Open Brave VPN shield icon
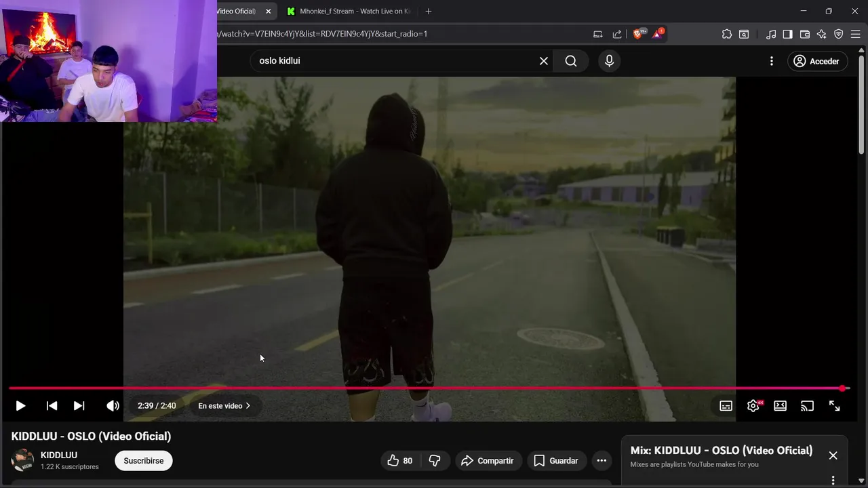The image size is (868, 488). (x=838, y=34)
